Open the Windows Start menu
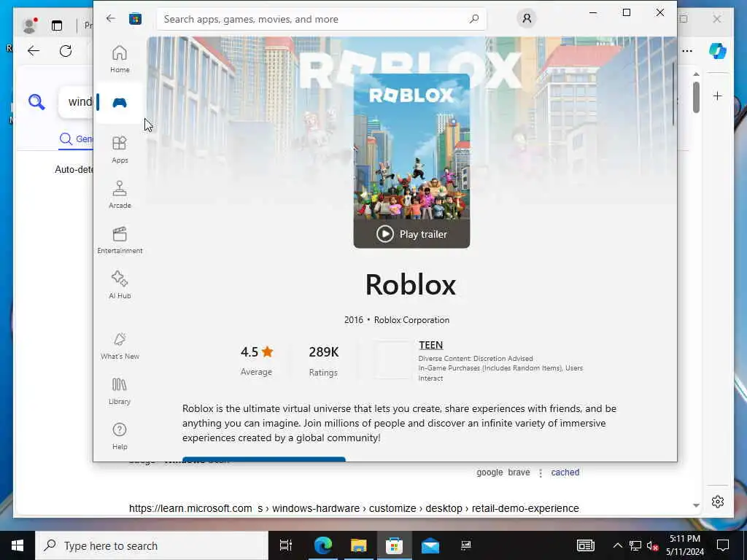Screen dimensions: 747x560 pos(18,545)
